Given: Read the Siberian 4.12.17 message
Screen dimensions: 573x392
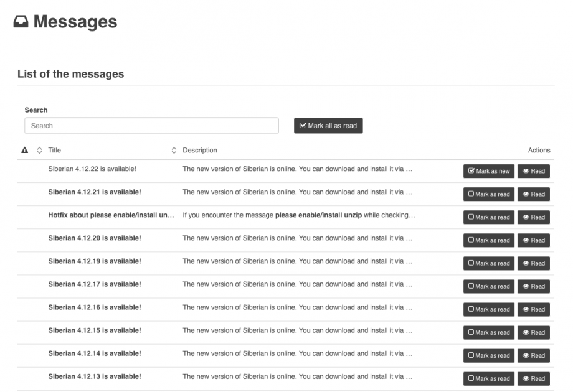Looking at the screenshot, I should 534,286.
